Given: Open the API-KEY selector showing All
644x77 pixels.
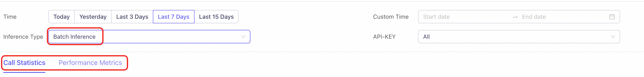Looking at the screenshot, I should tap(519, 37).
